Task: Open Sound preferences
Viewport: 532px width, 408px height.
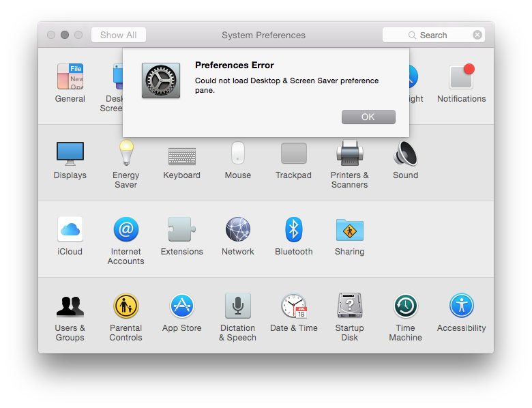Action: coord(405,153)
